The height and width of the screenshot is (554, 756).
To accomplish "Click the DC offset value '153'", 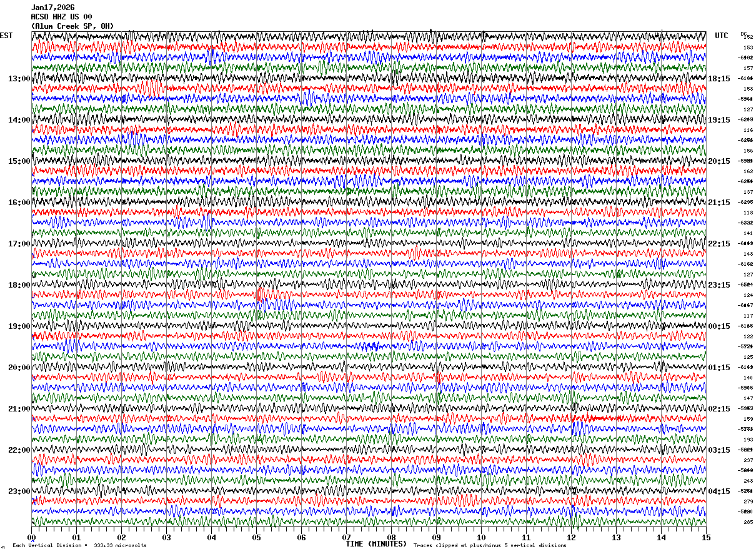I will pyautogui.click(x=748, y=48).
